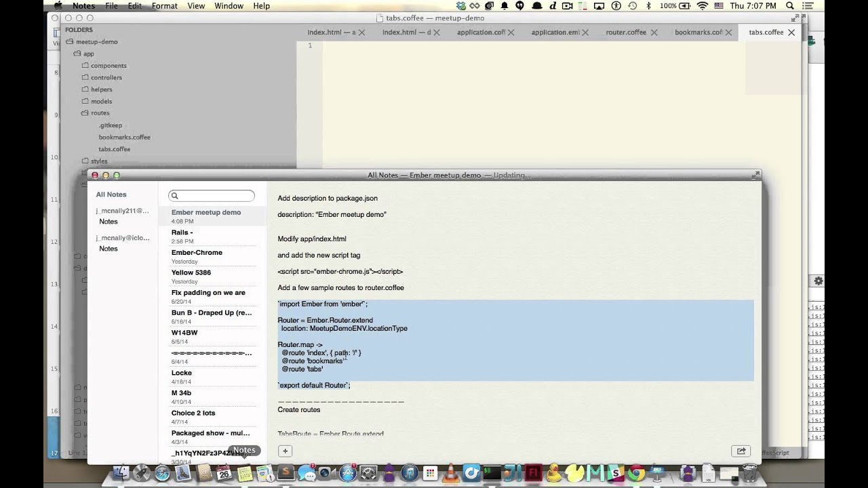Open the Notes application menu

point(83,5)
